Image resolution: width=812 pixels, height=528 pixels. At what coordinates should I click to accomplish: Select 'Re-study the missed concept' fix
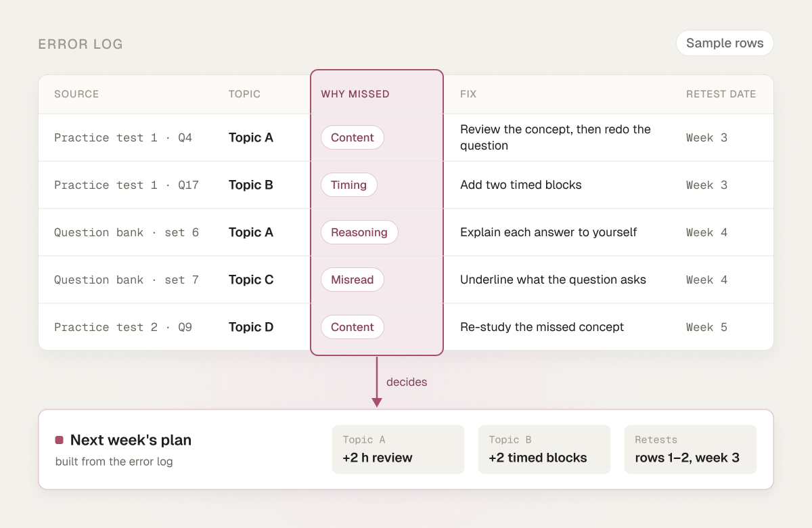click(x=542, y=327)
